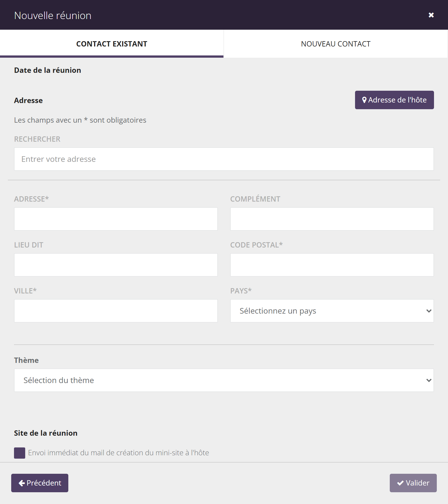Open the Nouveau contact tab
This screenshot has height=504, width=448.
(336, 44)
